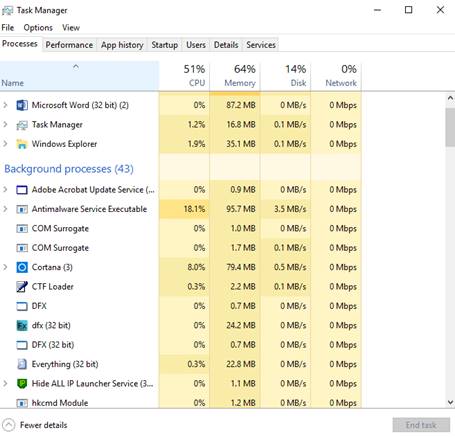Click the scrollbar up arrow
Image resolution: width=455 pixels, height=437 pixels.
pyautogui.click(x=450, y=98)
